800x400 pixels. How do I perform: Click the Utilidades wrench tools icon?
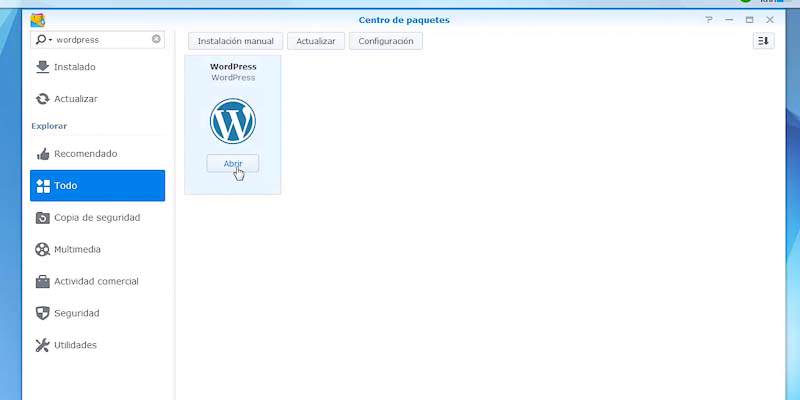click(x=43, y=345)
